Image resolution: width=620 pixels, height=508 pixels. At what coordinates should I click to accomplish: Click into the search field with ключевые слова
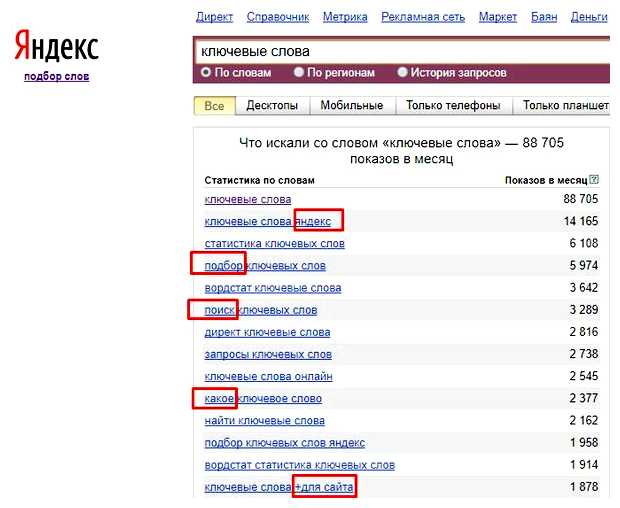(403, 51)
